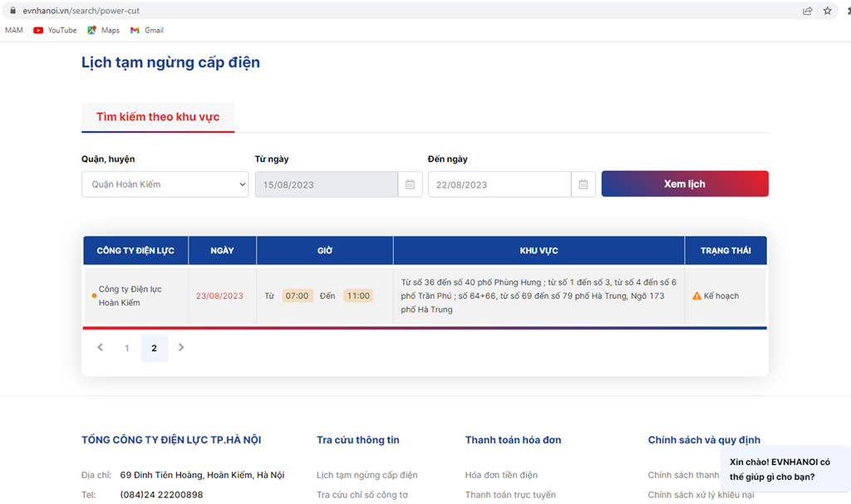The width and height of the screenshot is (851, 504).
Task: Click the Đến ngày date field 22/08/2023
Action: (499, 184)
